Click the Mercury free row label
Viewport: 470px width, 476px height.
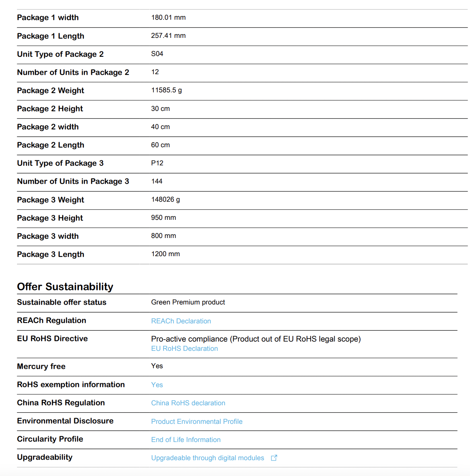[x=41, y=366]
